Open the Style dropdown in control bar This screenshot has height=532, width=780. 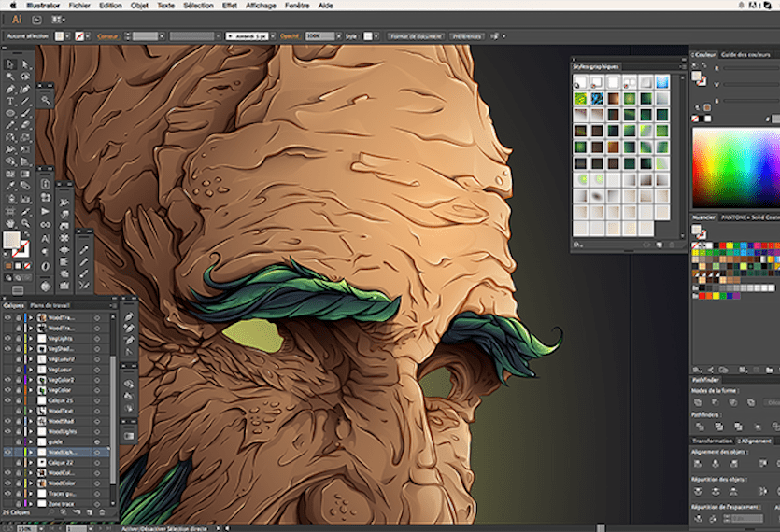pos(376,36)
